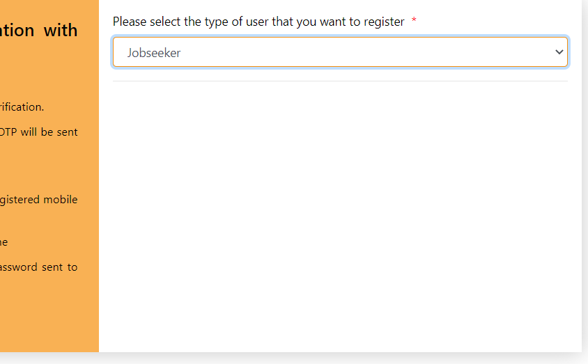The image size is (588, 364).
Task: Click the word 'Please' in the form label
Action: pos(130,22)
